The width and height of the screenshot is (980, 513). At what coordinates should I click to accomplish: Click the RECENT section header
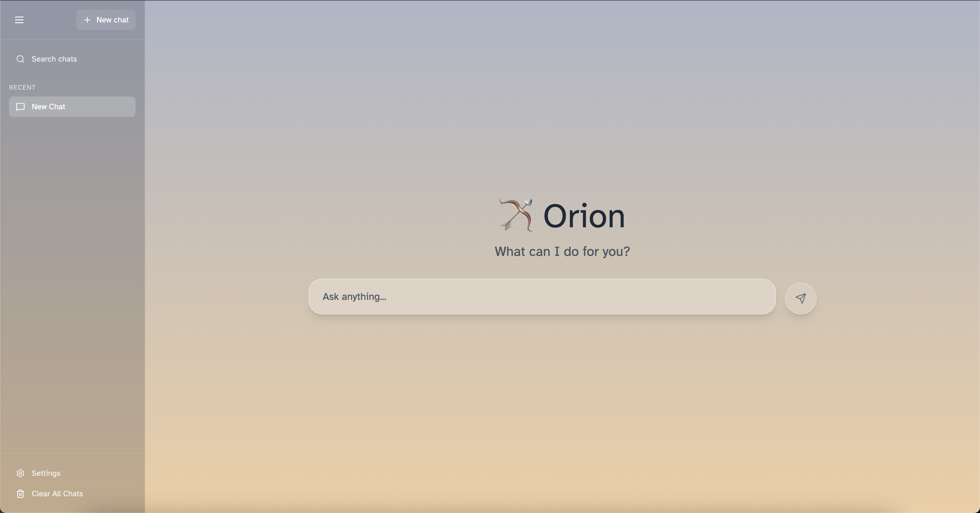[22, 87]
